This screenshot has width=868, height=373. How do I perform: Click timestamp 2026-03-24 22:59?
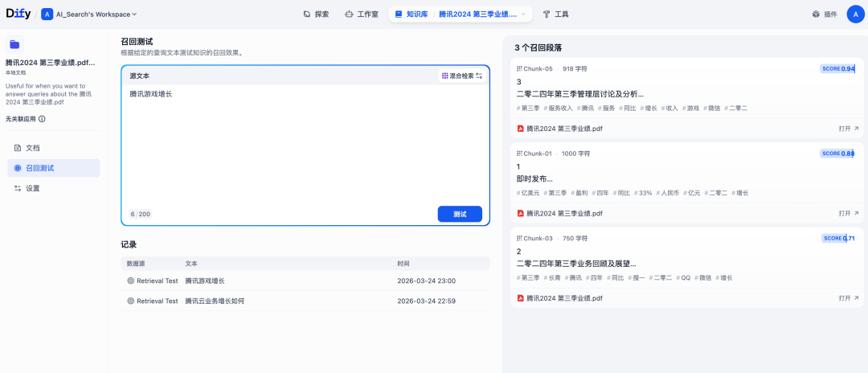point(426,301)
